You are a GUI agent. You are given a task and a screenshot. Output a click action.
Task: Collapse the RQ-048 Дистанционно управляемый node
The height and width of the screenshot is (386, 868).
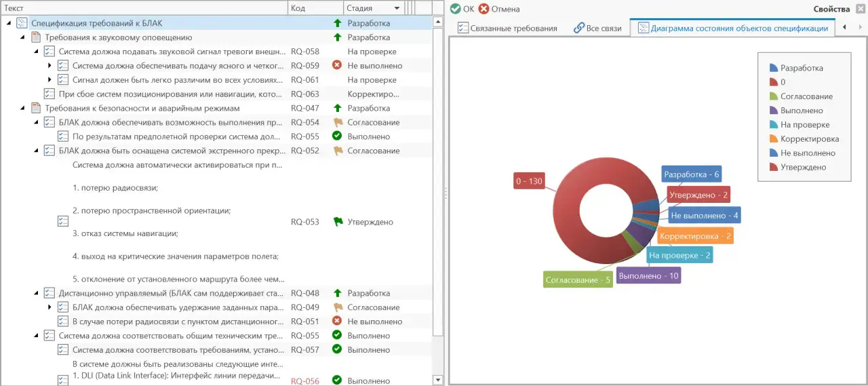(36, 293)
